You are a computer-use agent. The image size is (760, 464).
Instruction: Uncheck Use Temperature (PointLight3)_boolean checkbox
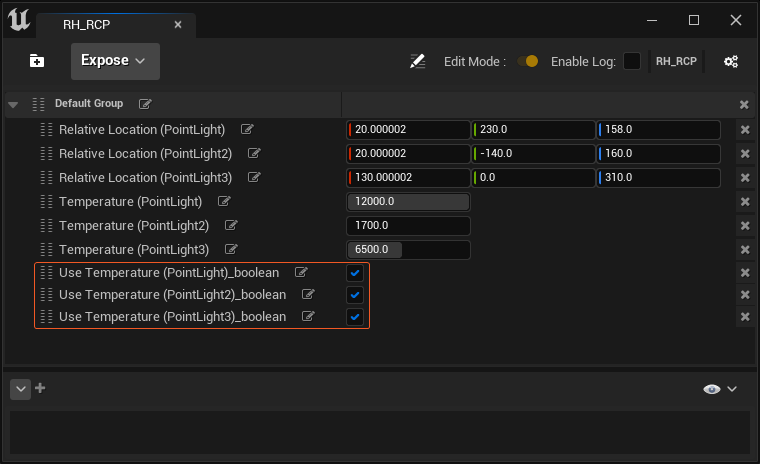[354, 317]
